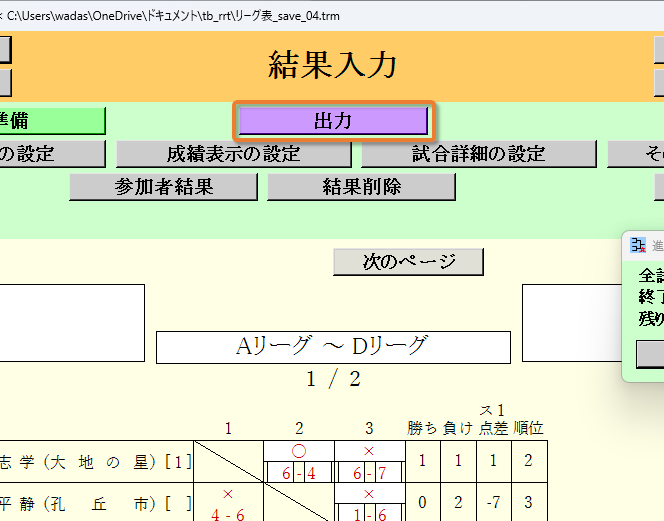Click the green 準備 button
The height and width of the screenshot is (521, 664).
[x=53, y=121]
